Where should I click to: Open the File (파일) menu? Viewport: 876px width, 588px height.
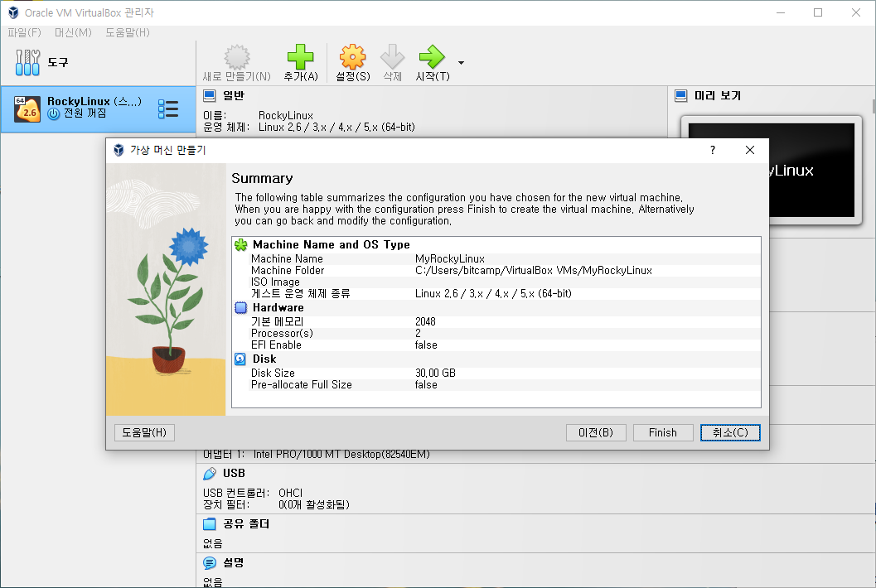pos(25,32)
